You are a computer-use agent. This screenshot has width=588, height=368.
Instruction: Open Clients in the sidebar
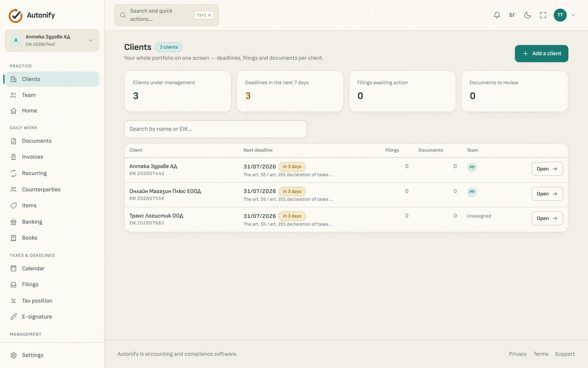coord(52,79)
